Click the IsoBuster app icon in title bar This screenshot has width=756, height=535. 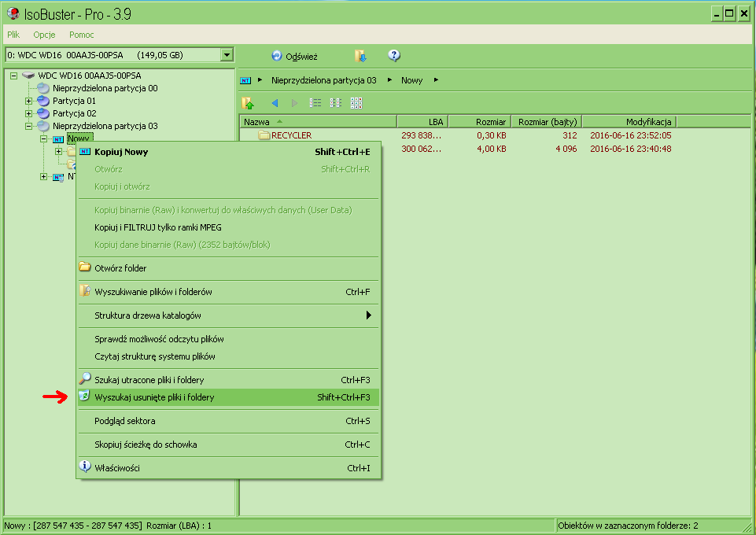pos(13,13)
